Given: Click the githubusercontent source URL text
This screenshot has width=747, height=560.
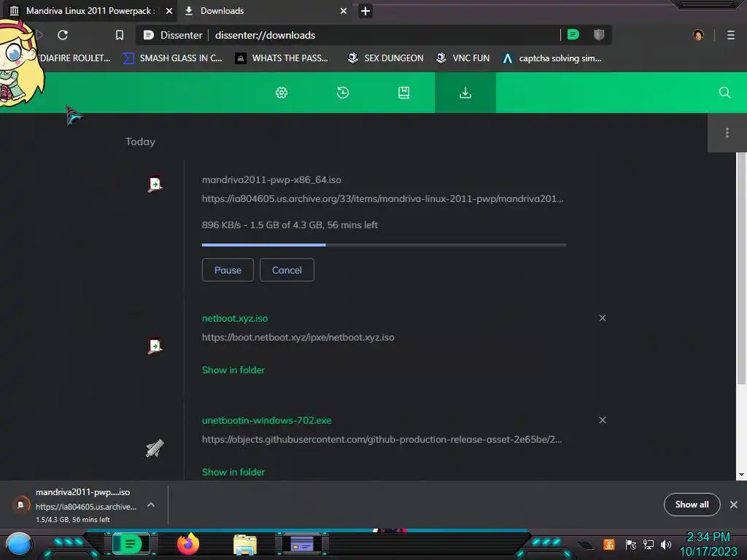Looking at the screenshot, I should [382, 439].
